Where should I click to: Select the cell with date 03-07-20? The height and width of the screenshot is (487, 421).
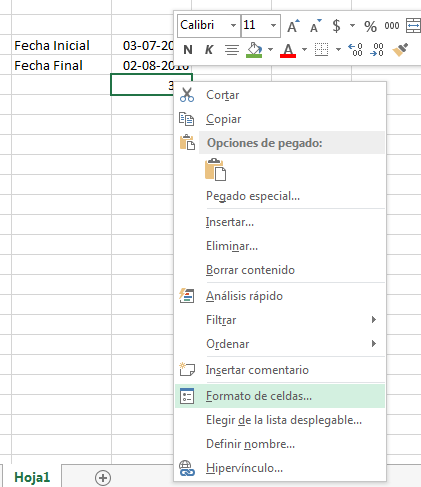[143, 45]
